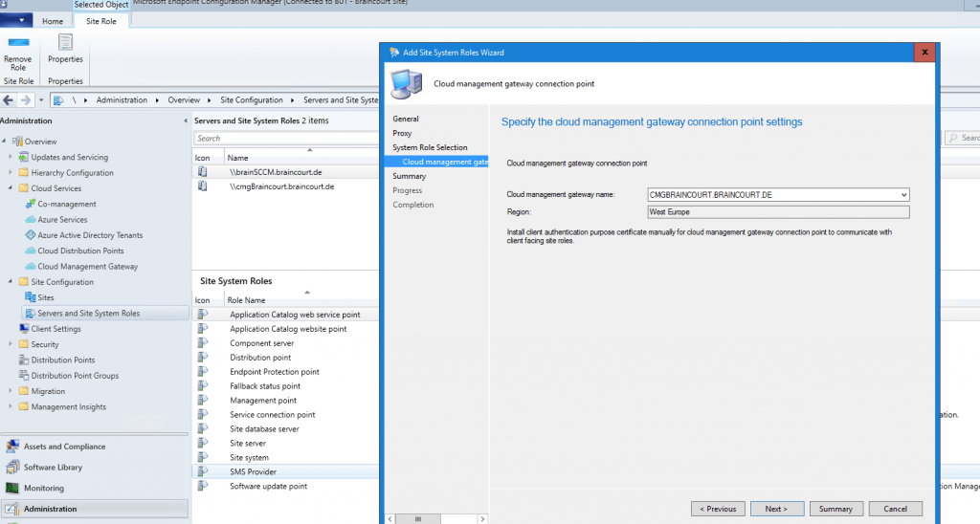Screen dimensions: 980x524
Task: Go forward with the navigation arrow
Action: point(26,100)
